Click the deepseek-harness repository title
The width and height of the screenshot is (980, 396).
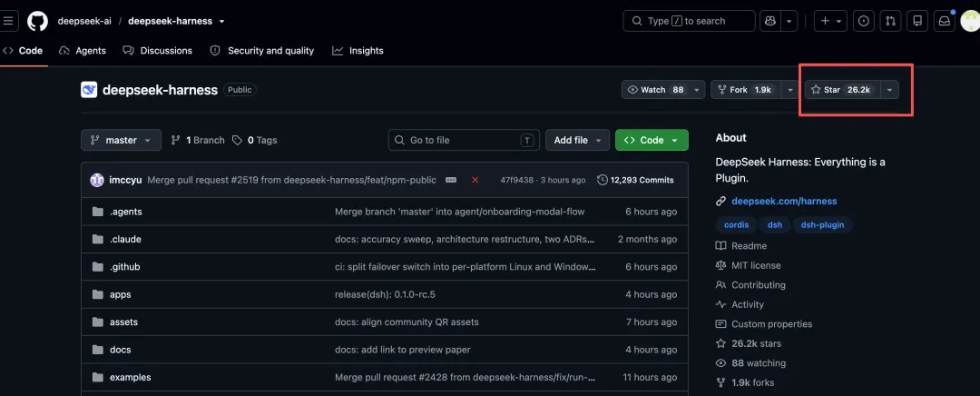click(x=160, y=90)
